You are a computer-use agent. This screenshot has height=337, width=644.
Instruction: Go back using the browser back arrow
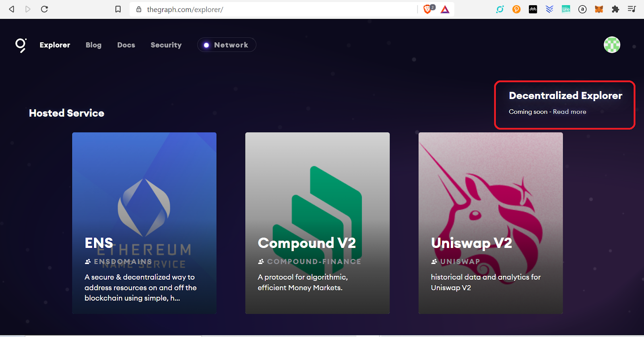12,9
